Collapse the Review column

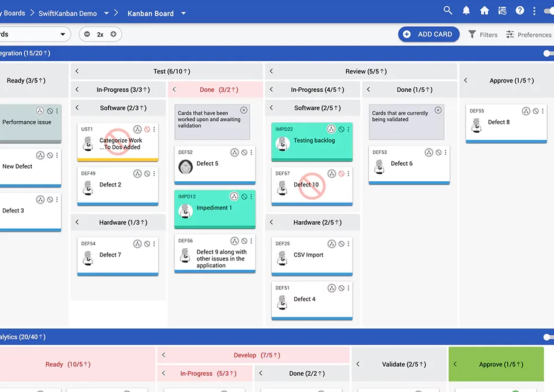[271, 71]
